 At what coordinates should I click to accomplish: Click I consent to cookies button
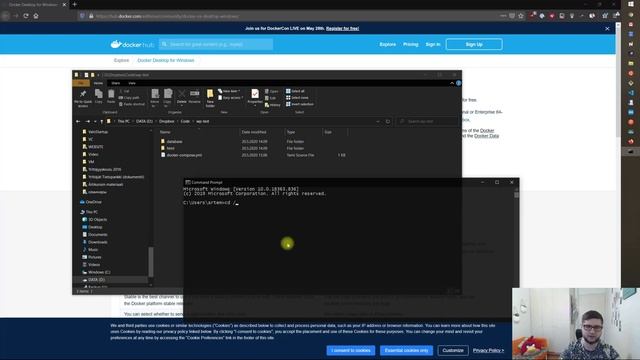point(351,350)
